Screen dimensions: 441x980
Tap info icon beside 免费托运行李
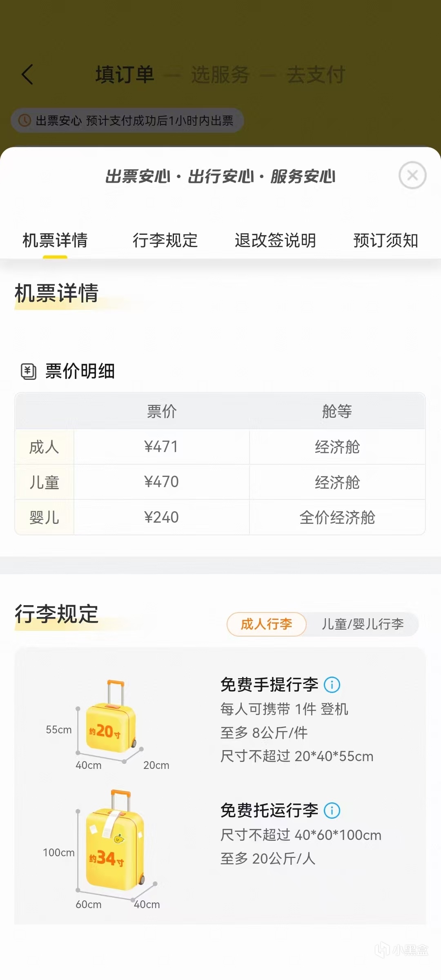(x=332, y=811)
